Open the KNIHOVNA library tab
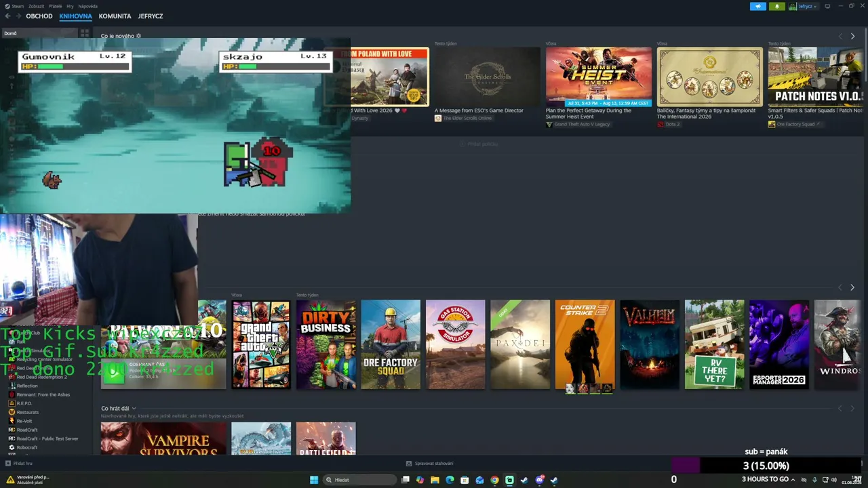This screenshot has width=868, height=488. tap(75, 16)
